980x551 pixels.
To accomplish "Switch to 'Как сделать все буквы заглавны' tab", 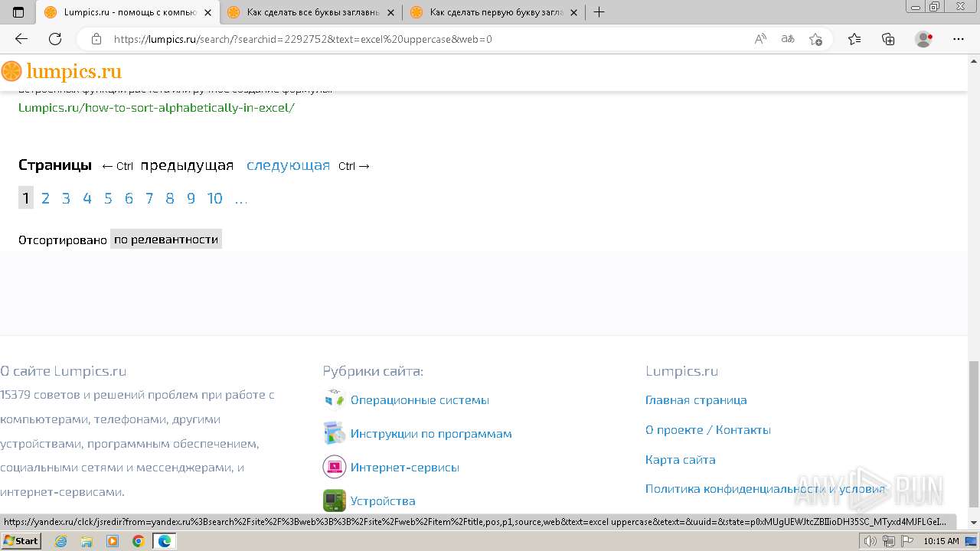I will 312,12.
